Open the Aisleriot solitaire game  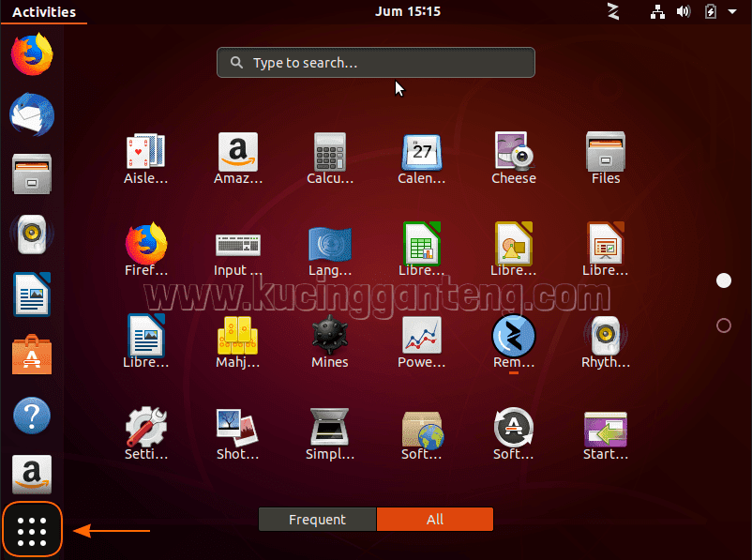click(145, 152)
